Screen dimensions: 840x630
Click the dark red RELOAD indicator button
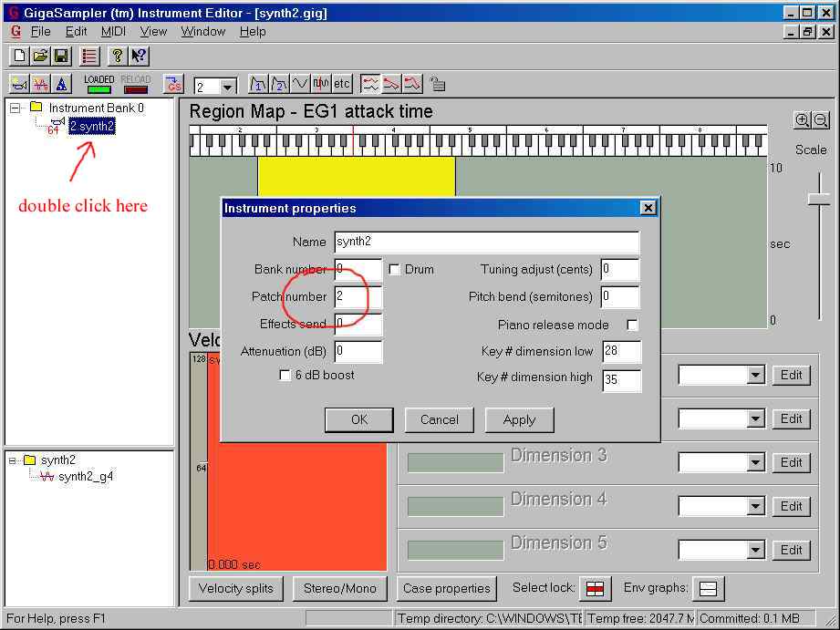coord(136,84)
